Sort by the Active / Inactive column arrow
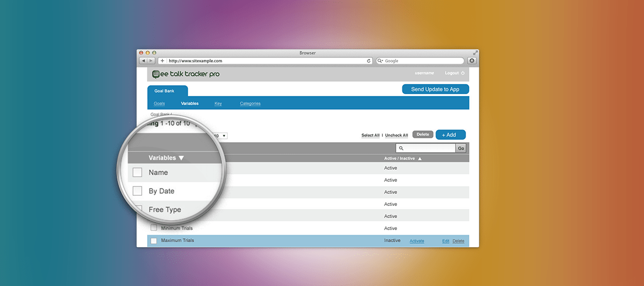The image size is (644, 286). (x=420, y=159)
